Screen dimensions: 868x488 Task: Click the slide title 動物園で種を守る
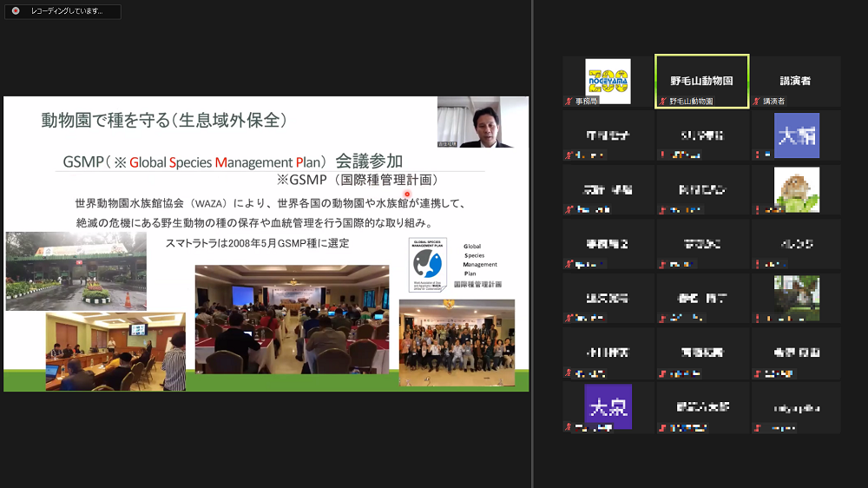(164, 120)
